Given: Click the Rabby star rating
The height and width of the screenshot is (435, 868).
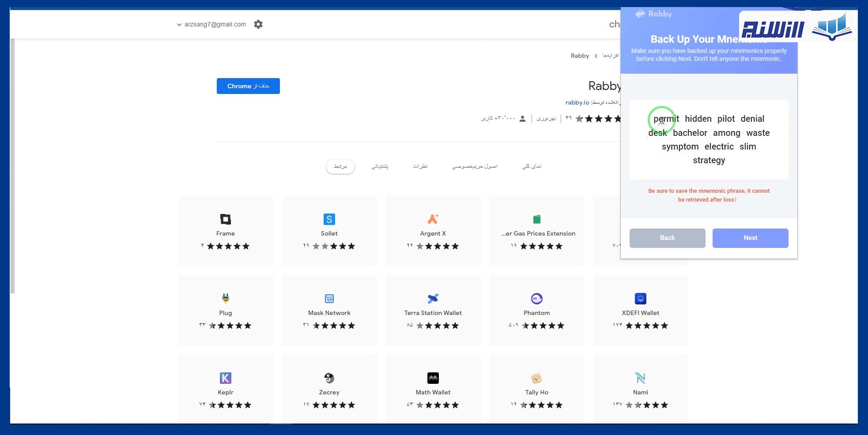Looking at the screenshot, I should click(x=598, y=119).
